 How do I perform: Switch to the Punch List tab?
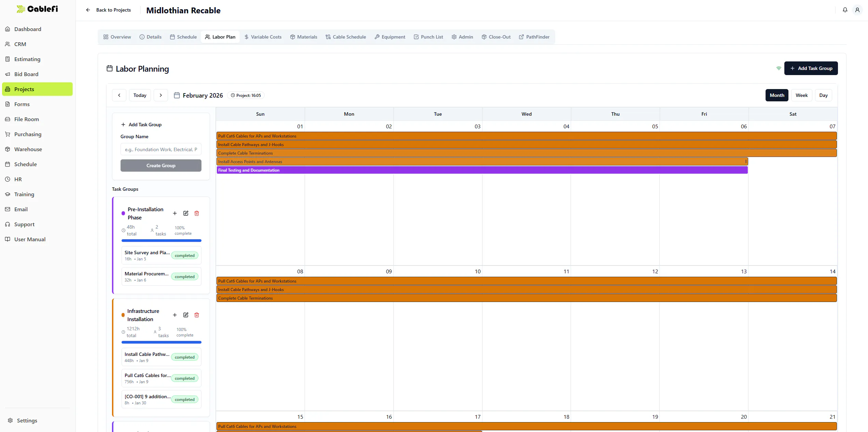point(428,37)
